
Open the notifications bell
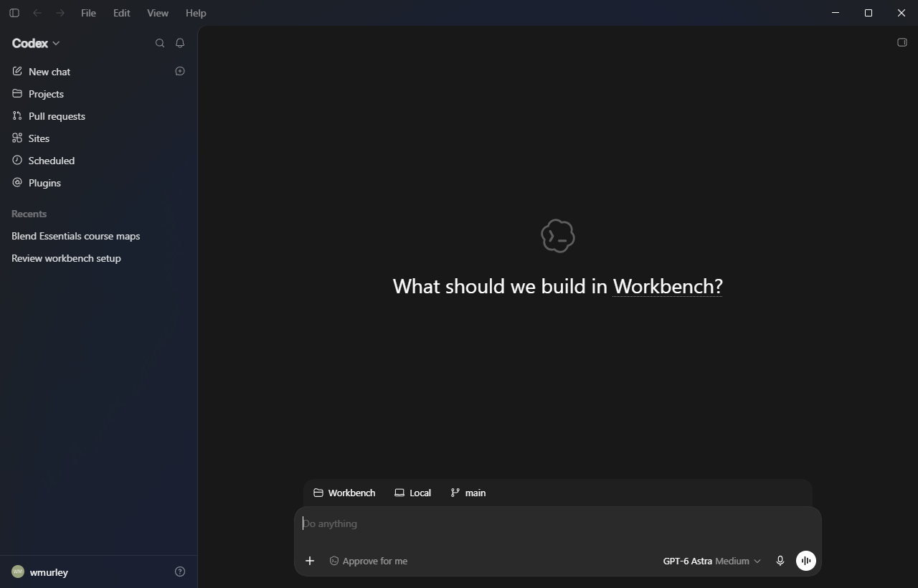click(180, 43)
